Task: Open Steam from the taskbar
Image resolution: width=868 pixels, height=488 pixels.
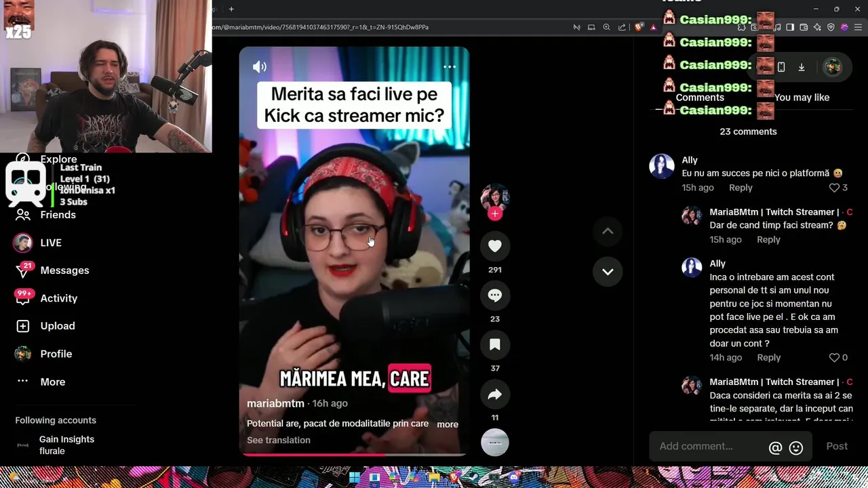Action: (x=473, y=477)
